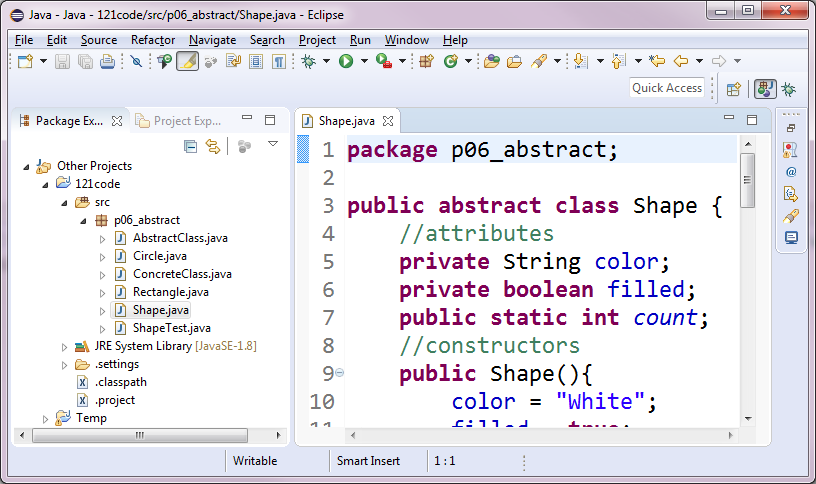Click the New Java Package icon

[426, 61]
